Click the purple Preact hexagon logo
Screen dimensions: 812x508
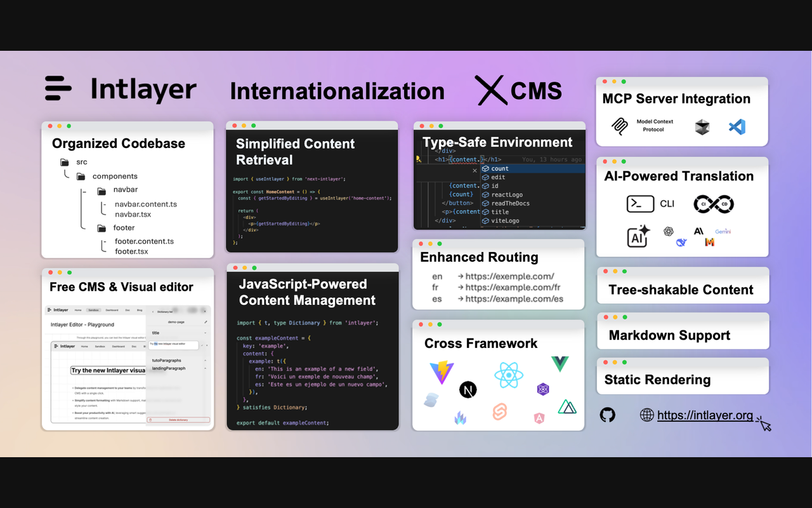(543, 389)
